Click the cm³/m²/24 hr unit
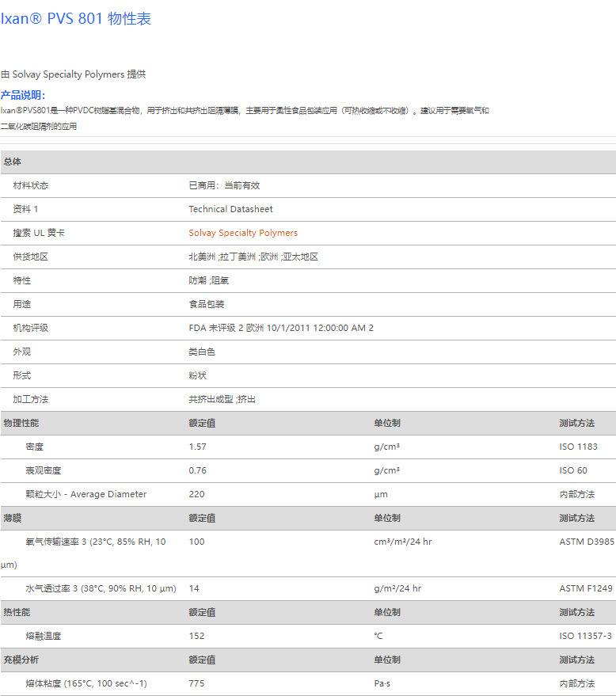The height and width of the screenshot is (696, 616). coord(403,542)
